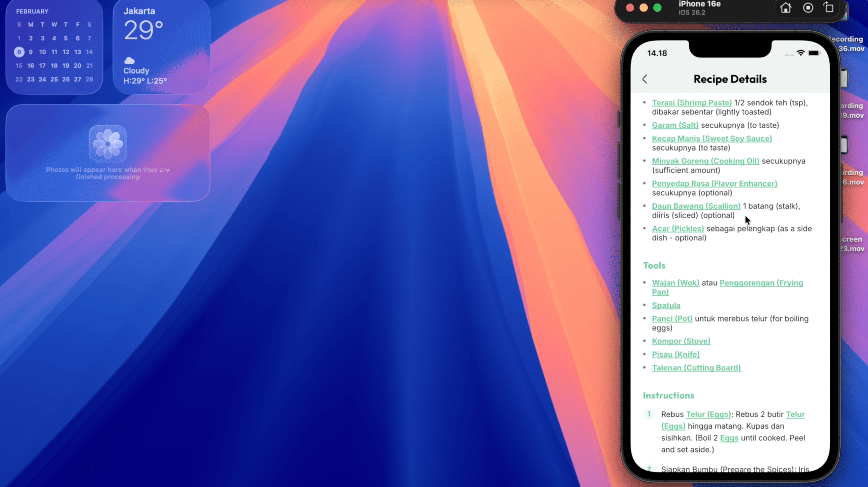The width and height of the screenshot is (868, 487).
Task: Tap the Recipe Details title
Action: (730, 79)
